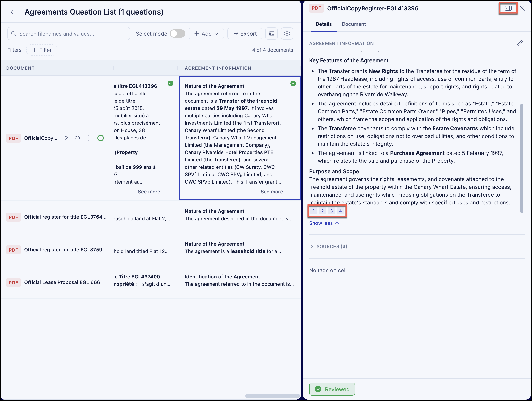The width and height of the screenshot is (532, 401).
Task: Close the OfficialCopyRegister details panel
Action: click(522, 8)
